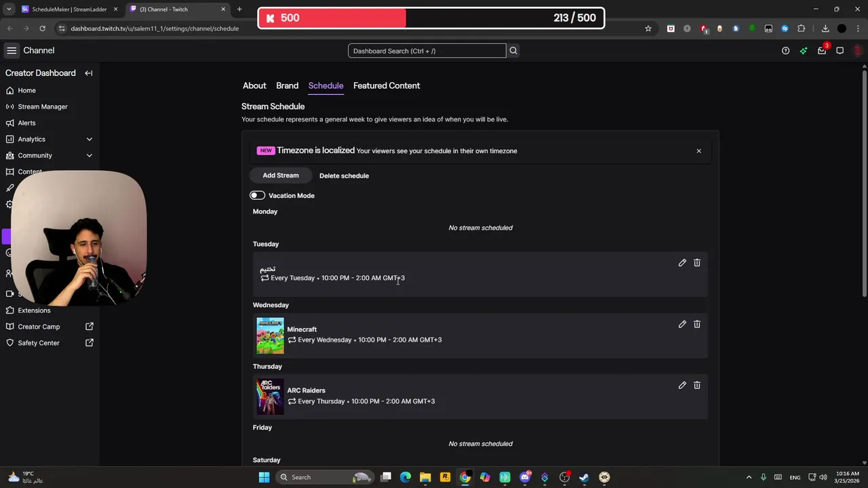This screenshot has width=868, height=488.
Task: Click the Dashboard Search input field
Action: click(x=427, y=51)
